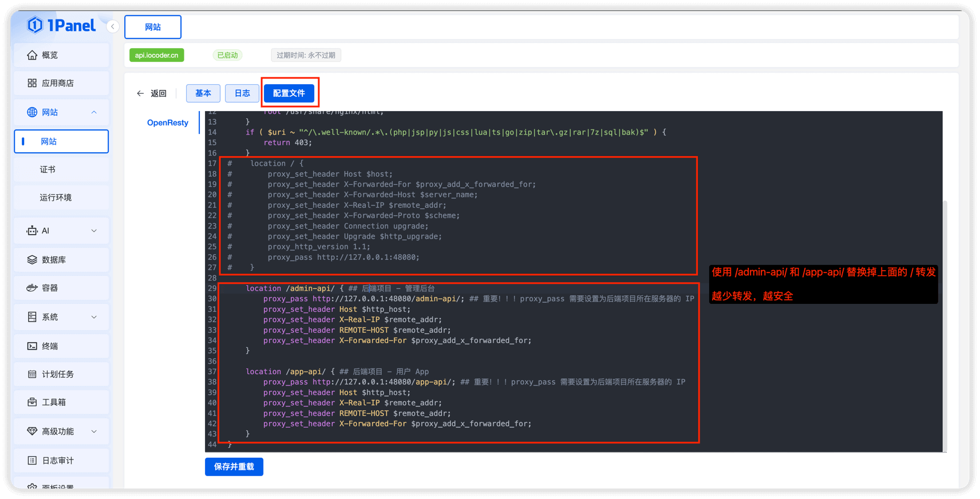Go back using the 返回 link

[x=152, y=93]
